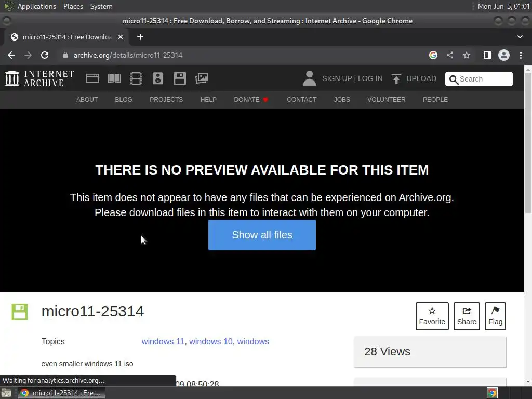Image resolution: width=532 pixels, height=399 pixels.
Task: Click the Share button
Action: pos(467,316)
